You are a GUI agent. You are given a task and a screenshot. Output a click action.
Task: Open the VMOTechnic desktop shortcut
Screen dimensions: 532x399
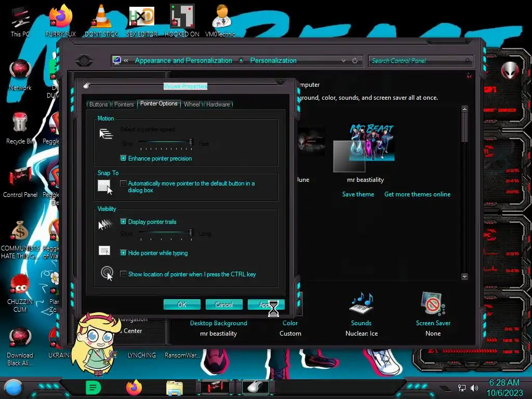222,21
